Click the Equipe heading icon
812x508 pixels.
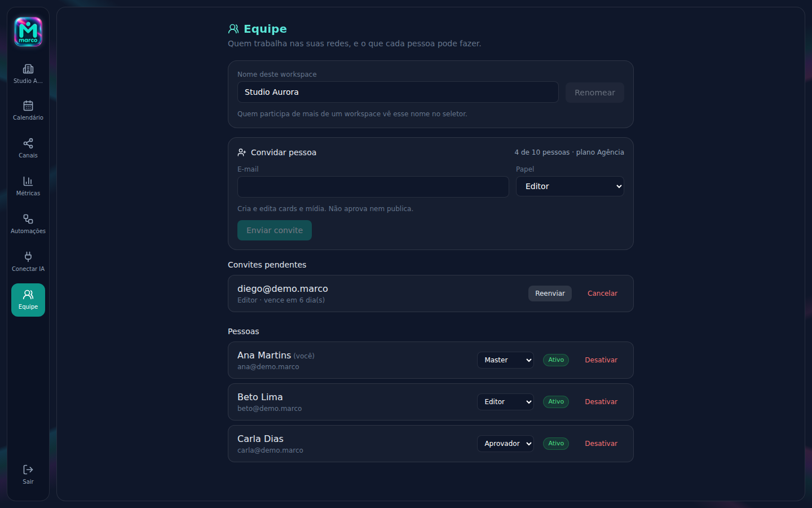coord(233,29)
